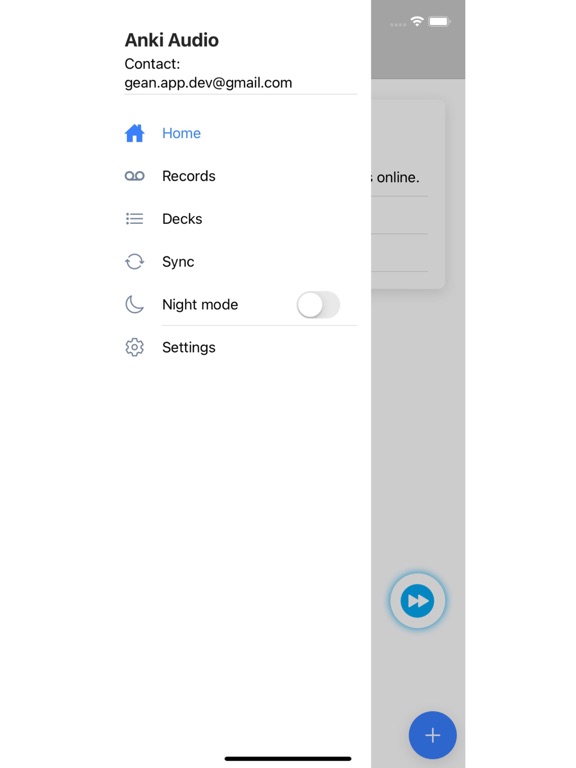Open the Home menu item
The height and width of the screenshot is (768, 576).
point(240,133)
